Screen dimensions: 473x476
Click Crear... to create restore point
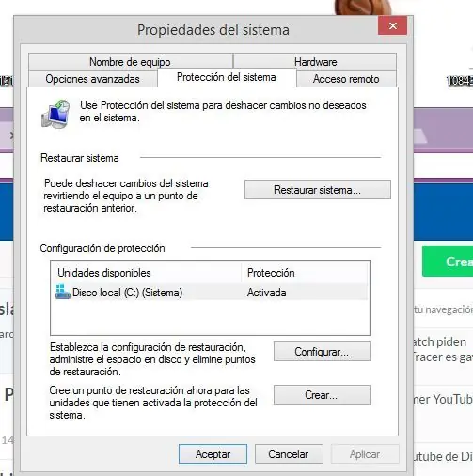coord(322,395)
